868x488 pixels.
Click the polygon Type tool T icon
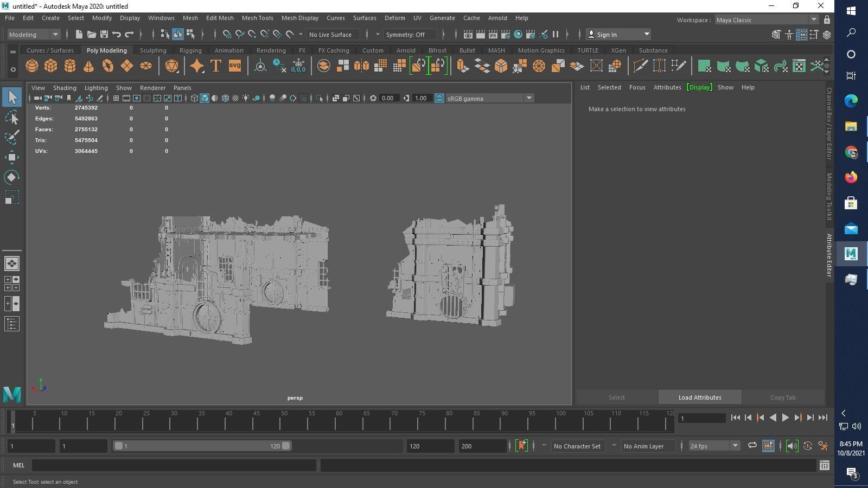tap(215, 66)
